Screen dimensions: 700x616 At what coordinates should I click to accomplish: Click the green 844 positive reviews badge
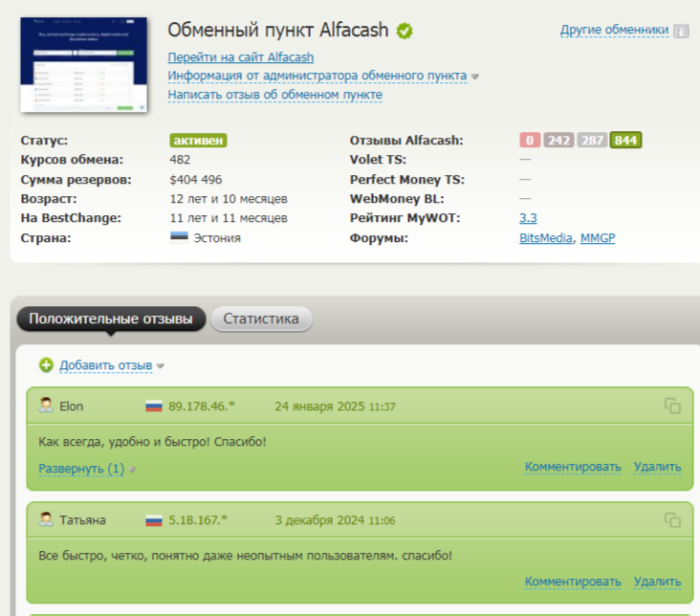pyautogui.click(x=626, y=141)
